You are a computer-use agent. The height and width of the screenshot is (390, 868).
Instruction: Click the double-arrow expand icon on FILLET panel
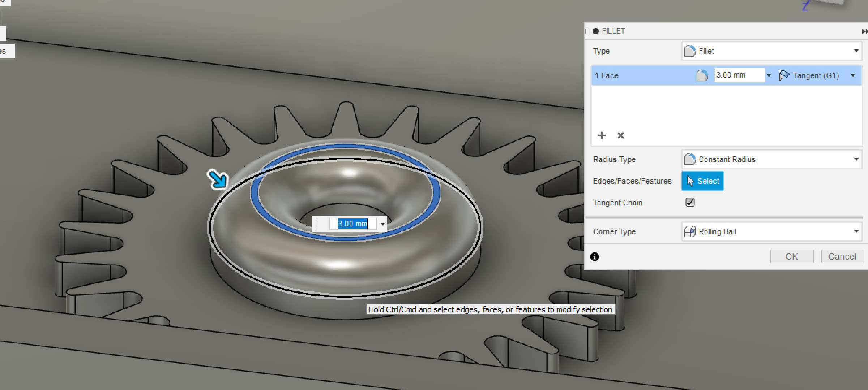click(x=864, y=31)
